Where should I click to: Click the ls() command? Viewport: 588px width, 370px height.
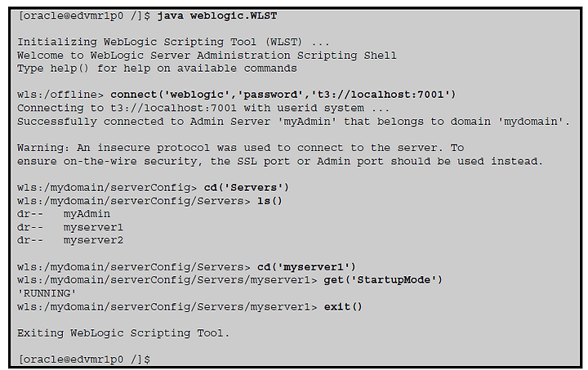[269, 201]
